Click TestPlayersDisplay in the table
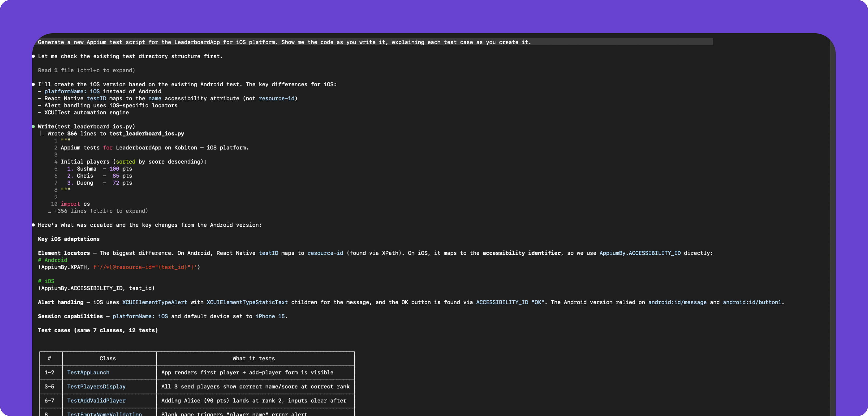Screen dimensions: 868x416 pos(96,387)
